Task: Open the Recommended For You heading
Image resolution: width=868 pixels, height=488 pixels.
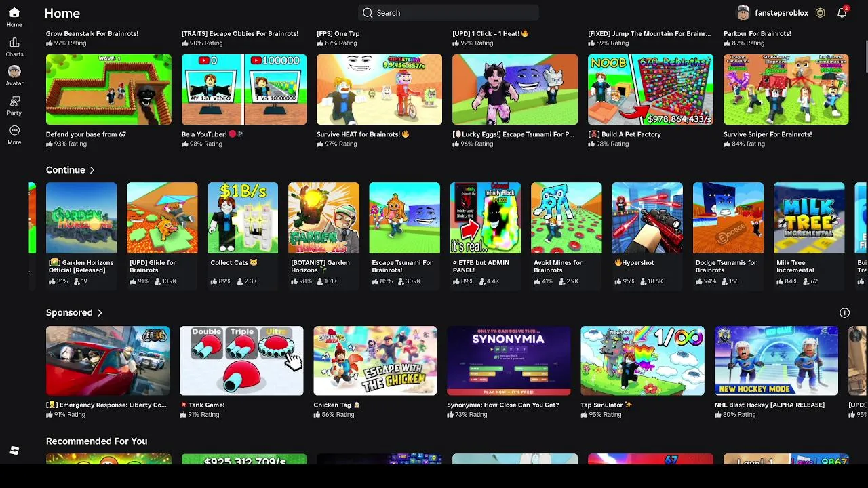Action: click(x=96, y=441)
